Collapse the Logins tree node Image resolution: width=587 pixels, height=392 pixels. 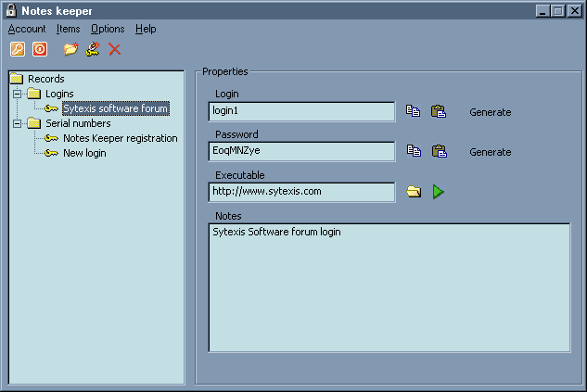(x=17, y=94)
